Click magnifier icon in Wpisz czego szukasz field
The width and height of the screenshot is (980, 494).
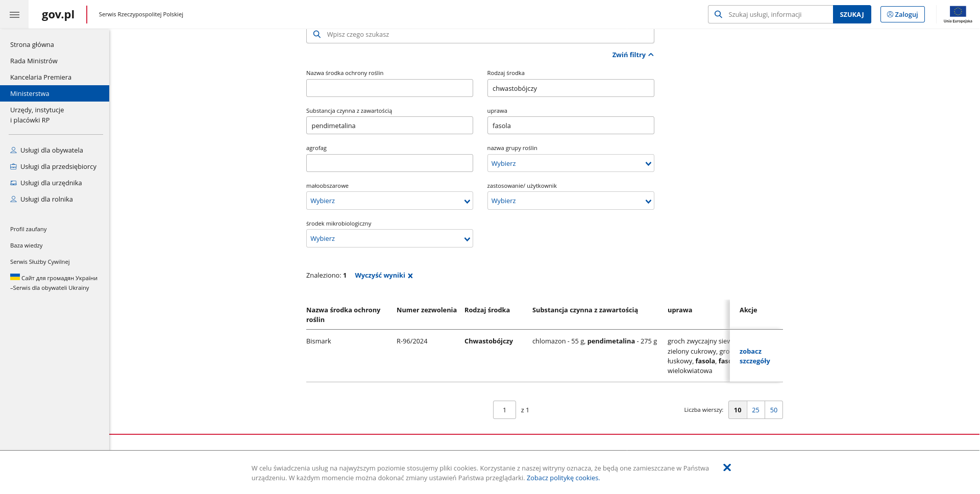(x=317, y=35)
